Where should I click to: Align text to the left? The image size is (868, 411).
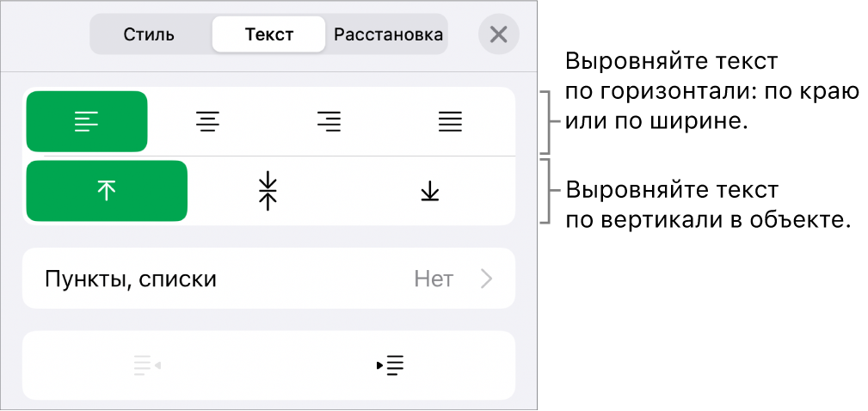[87, 122]
